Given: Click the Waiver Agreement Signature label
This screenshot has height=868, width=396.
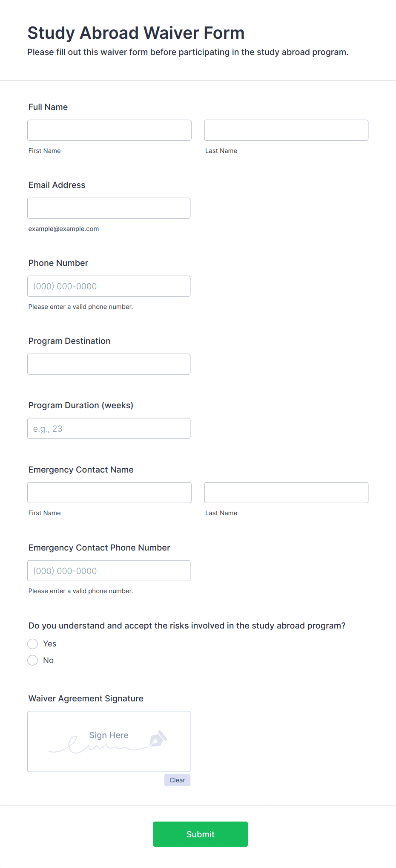Looking at the screenshot, I should click(x=86, y=698).
